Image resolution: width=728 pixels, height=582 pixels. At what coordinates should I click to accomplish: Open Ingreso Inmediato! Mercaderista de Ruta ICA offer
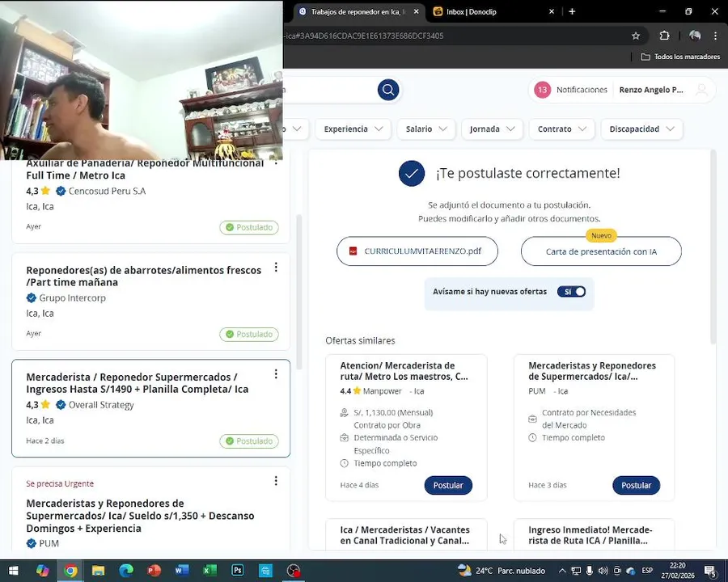coord(590,535)
